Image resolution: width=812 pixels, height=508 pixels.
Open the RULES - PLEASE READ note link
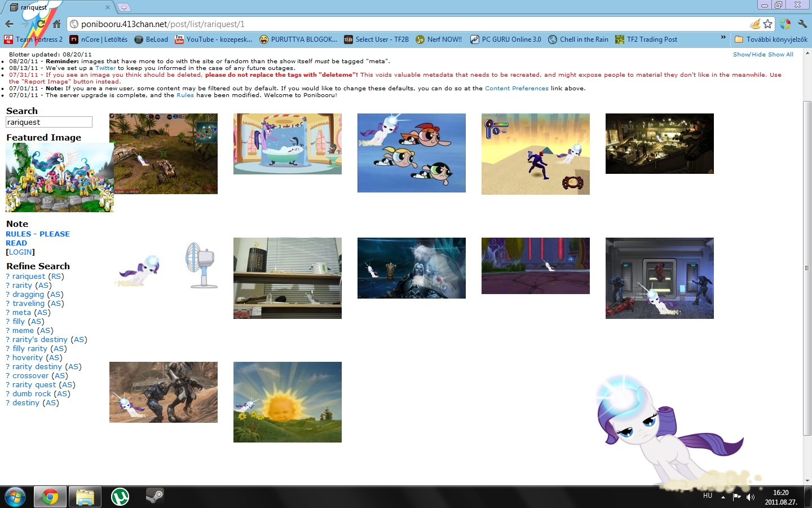pyautogui.click(x=38, y=238)
